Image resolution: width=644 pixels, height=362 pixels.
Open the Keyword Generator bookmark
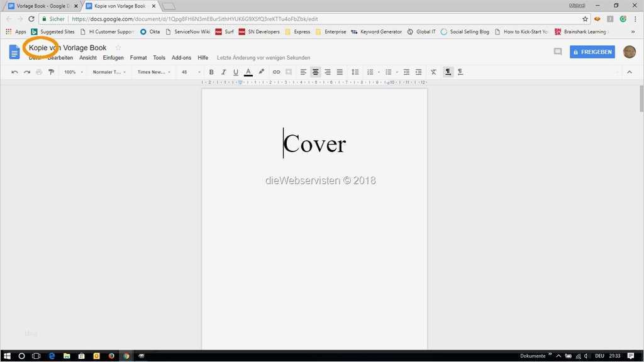coord(376,31)
